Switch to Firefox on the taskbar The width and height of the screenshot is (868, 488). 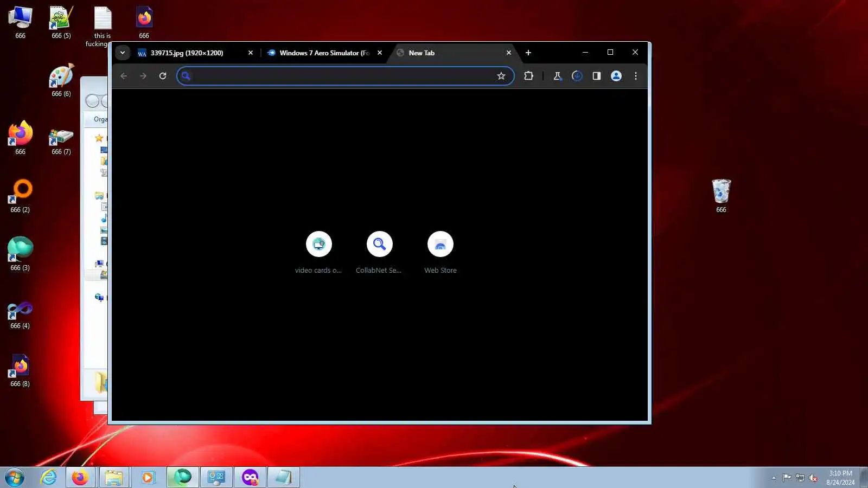click(x=80, y=478)
